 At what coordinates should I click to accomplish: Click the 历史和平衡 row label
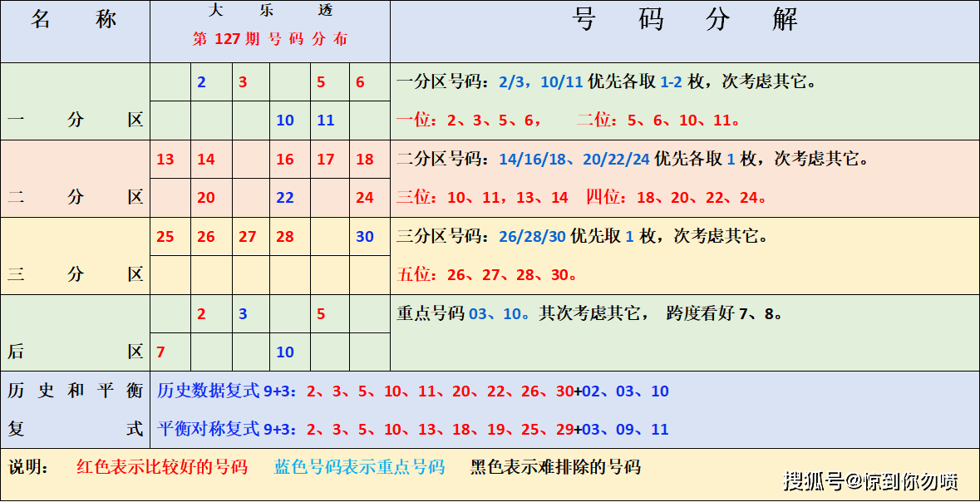[75, 391]
